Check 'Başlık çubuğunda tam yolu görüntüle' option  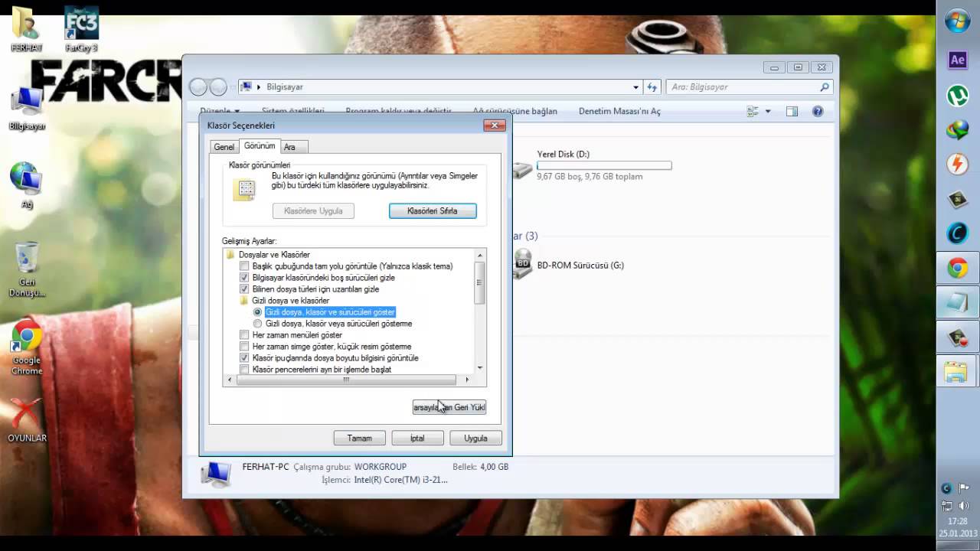coord(244,266)
